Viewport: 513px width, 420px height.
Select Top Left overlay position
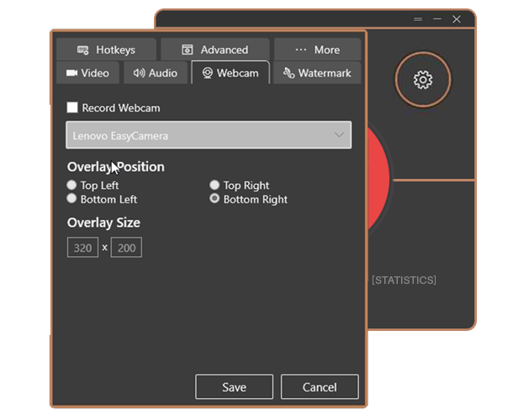tap(71, 185)
